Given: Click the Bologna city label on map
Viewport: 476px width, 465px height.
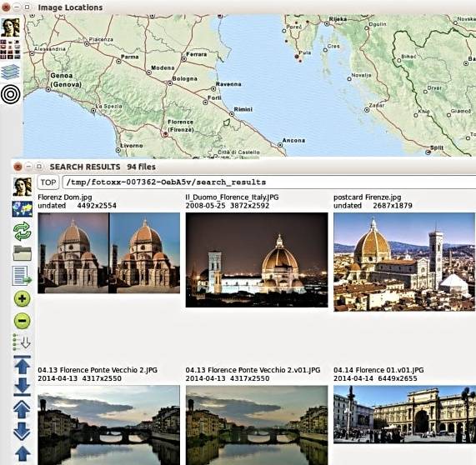Looking at the screenshot, I should [x=184, y=78].
